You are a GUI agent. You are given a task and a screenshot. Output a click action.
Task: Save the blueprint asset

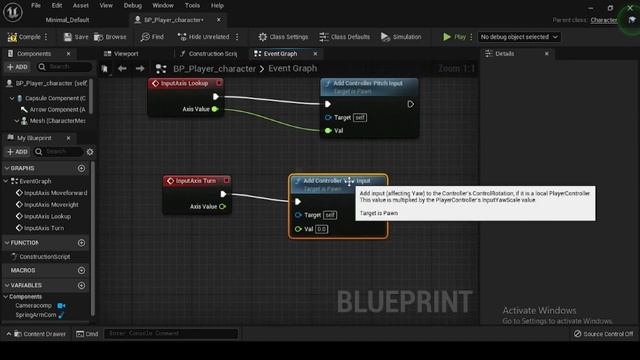[76, 37]
